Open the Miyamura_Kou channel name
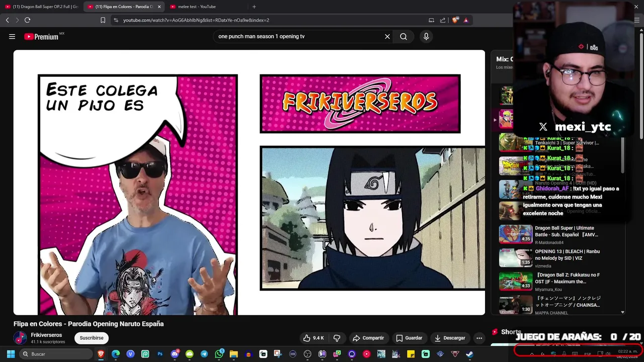The image size is (644, 362). pyautogui.click(x=548, y=290)
